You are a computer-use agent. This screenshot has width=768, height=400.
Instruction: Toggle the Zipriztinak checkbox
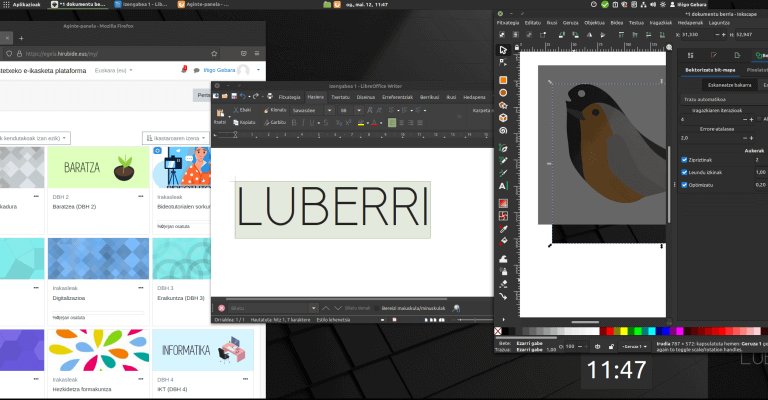pos(684,159)
